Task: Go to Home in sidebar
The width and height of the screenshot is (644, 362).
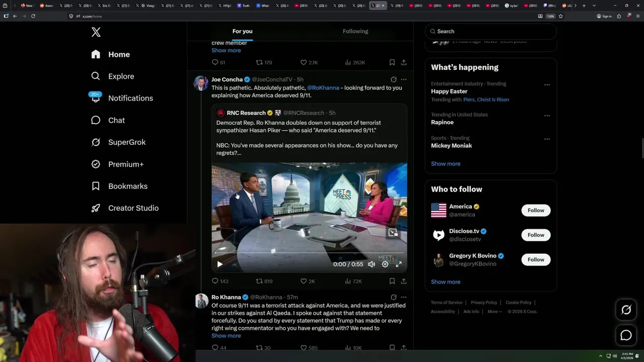Action: [x=110, y=54]
